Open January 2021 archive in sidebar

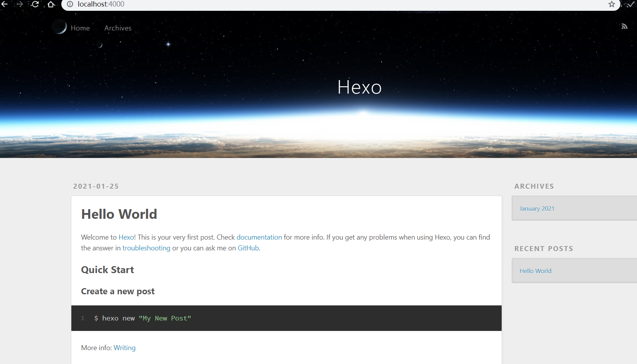coord(537,209)
